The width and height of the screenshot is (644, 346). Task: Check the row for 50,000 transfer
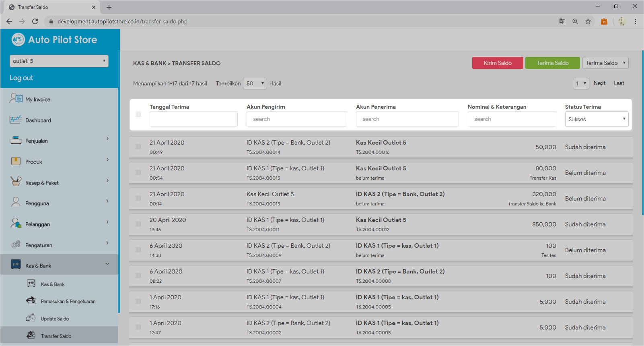pyautogui.click(x=138, y=147)
